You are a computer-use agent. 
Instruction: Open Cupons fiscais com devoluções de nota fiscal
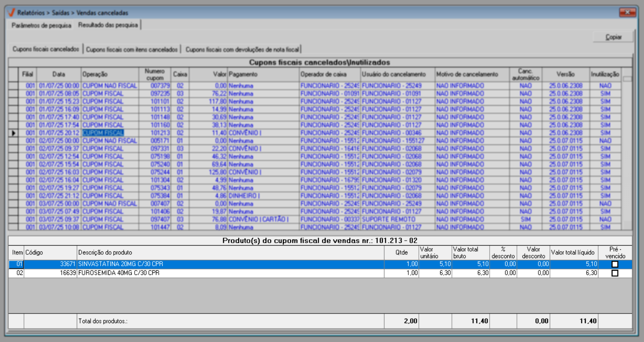[242, 49]
